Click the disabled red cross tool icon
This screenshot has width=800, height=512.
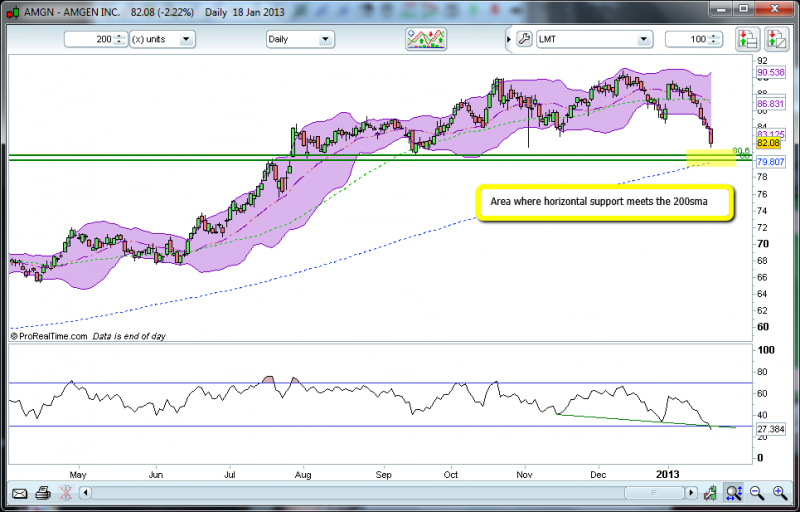pyautogui.click(x=65, y=493)
